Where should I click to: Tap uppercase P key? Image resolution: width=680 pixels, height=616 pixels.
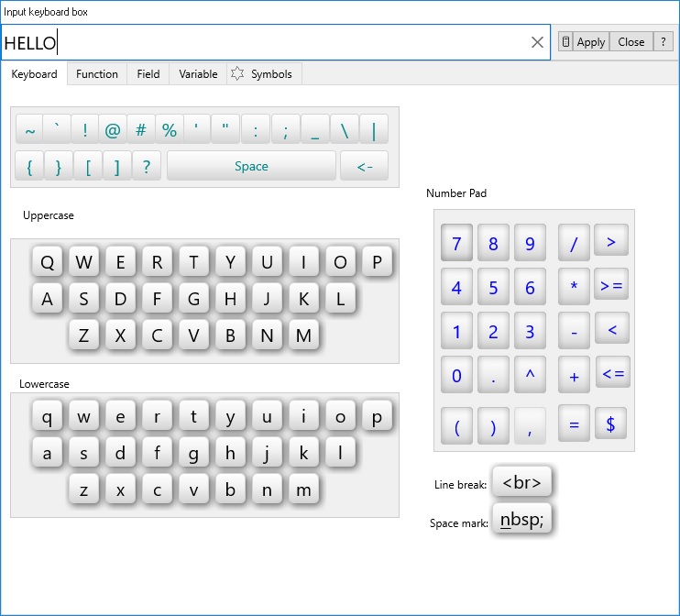[377, 261]
